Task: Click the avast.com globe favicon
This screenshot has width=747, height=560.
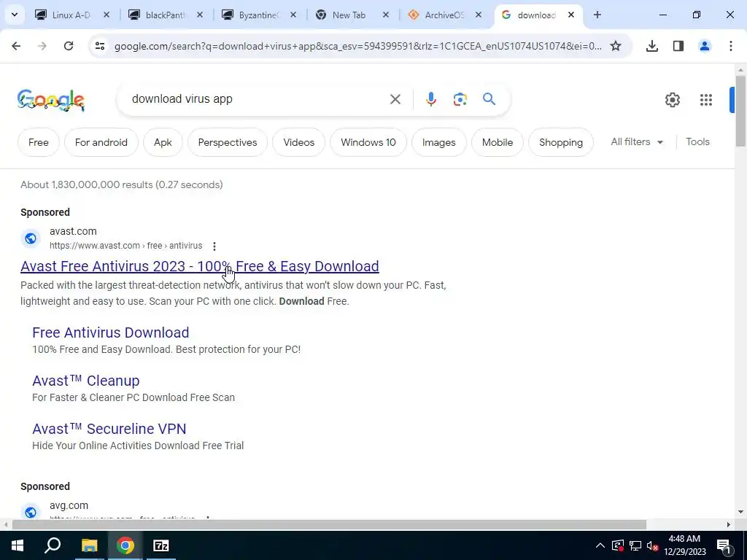Action: [31, 238]
